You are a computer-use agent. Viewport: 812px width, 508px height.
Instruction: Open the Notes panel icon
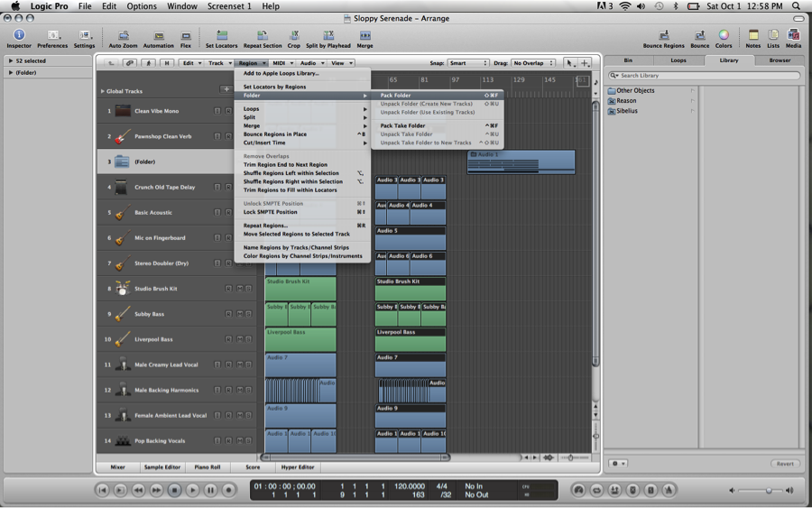[753, 36]
